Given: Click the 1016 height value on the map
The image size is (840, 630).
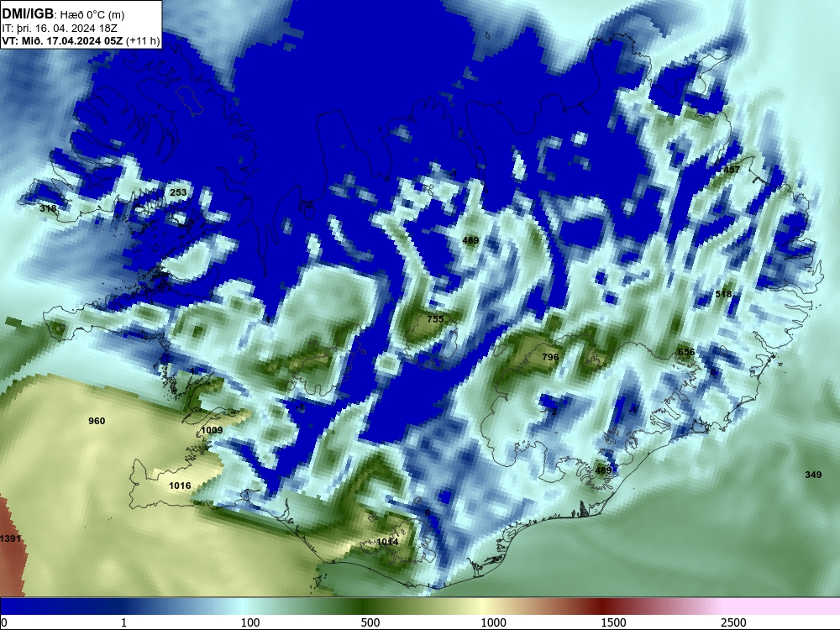Looking at the screenshot, I should [x=180, y=486].
